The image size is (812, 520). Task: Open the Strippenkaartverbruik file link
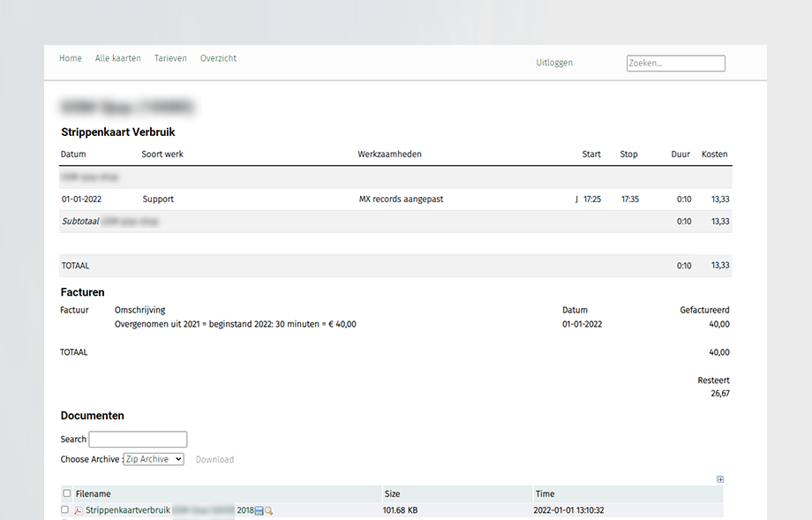(128, 510)
